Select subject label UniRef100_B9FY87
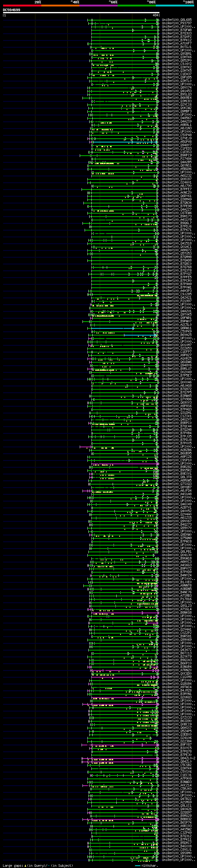 pos(177,745)
